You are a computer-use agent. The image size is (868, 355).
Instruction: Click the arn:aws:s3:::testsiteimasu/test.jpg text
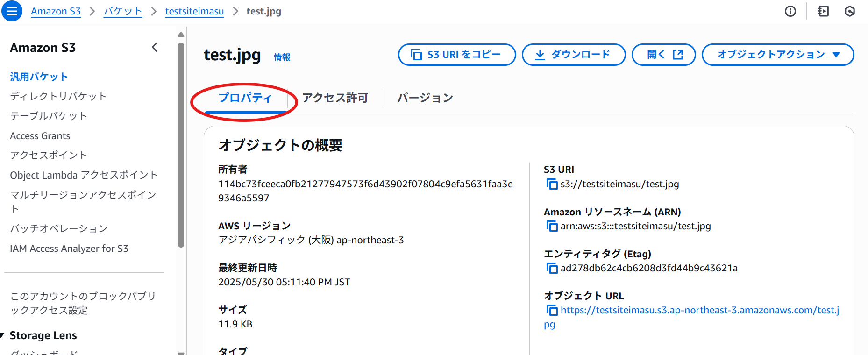(636, 226)
